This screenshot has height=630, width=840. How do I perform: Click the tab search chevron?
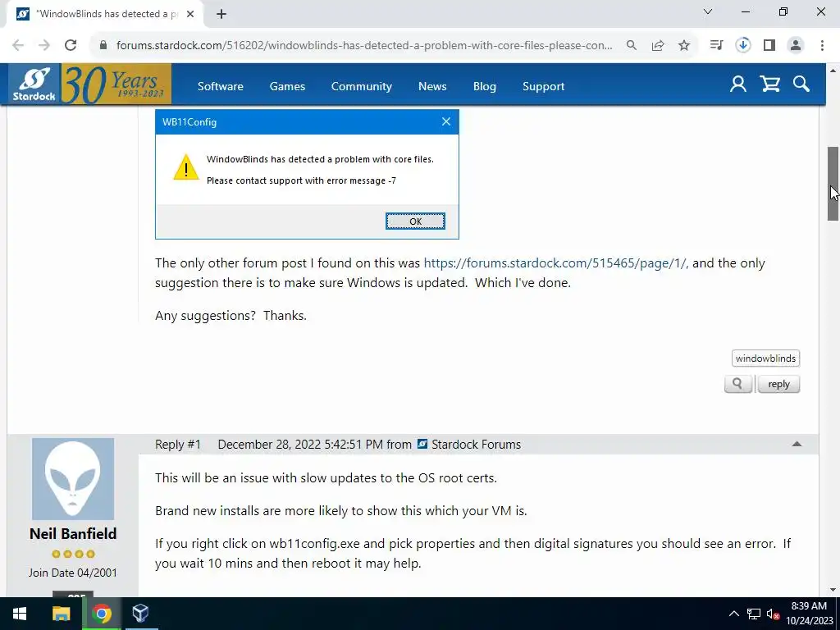708,11
